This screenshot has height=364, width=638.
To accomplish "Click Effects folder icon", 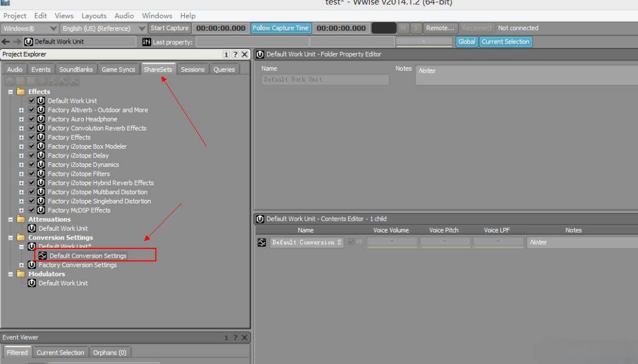I will 21,92.
